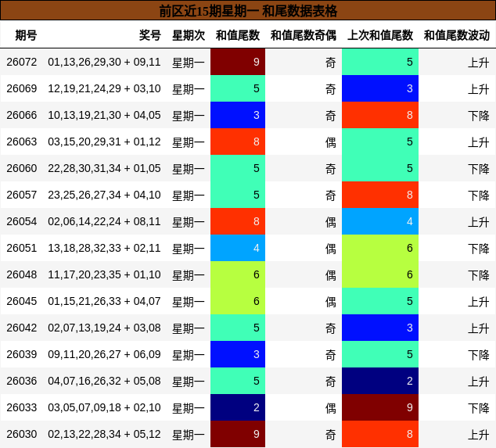The image size is (496, 448).
Task: Select winning numbers 02,13,22,28,34 + 05,12
Action: 104,434
